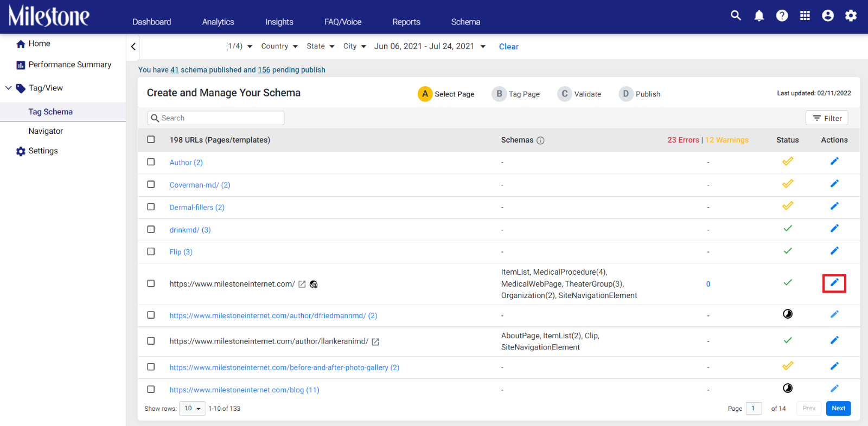Viewport: 868px width, 426px height.
Task: Open the Insights menu
Action: point(279,22)
